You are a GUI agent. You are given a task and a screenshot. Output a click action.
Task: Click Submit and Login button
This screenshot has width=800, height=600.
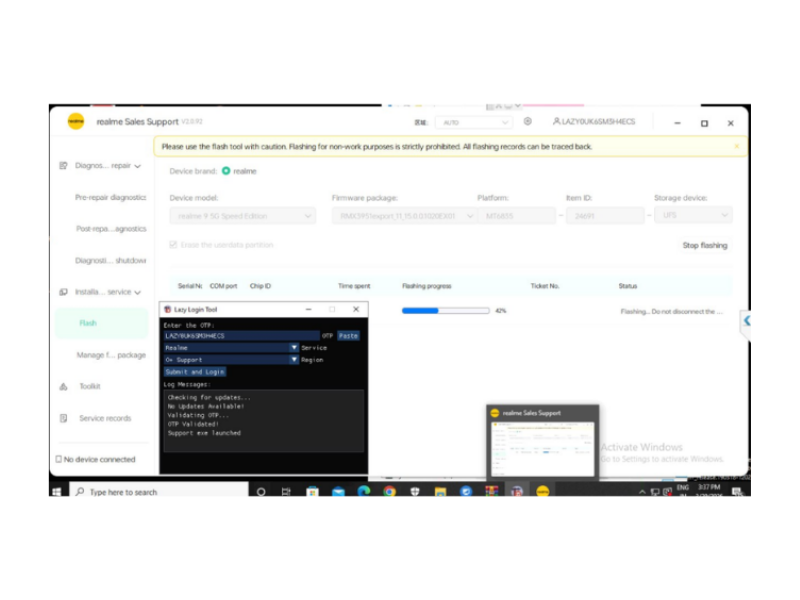[194, 372]
